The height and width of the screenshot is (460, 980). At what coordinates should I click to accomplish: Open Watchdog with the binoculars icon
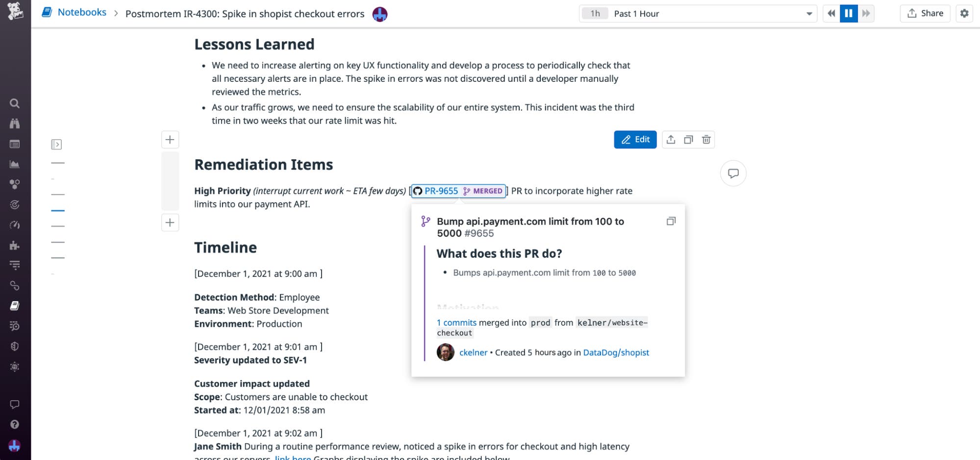(14, 123)
